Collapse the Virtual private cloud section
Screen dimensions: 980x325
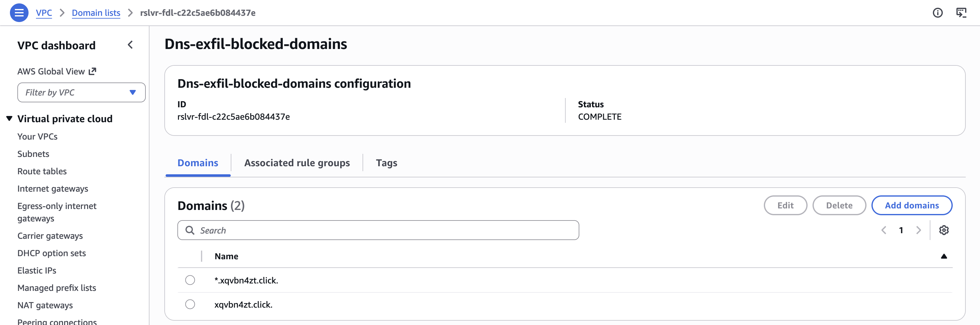(10, 119)
